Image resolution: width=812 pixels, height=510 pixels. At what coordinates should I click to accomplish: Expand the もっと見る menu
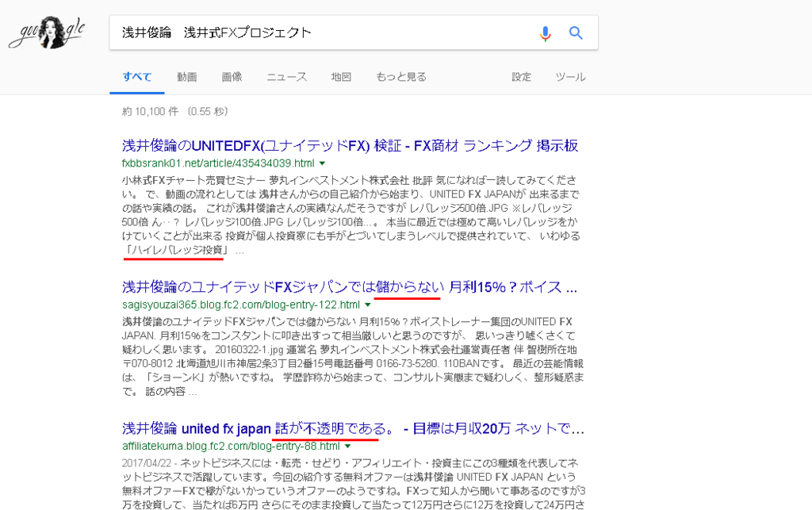point(401,77)
